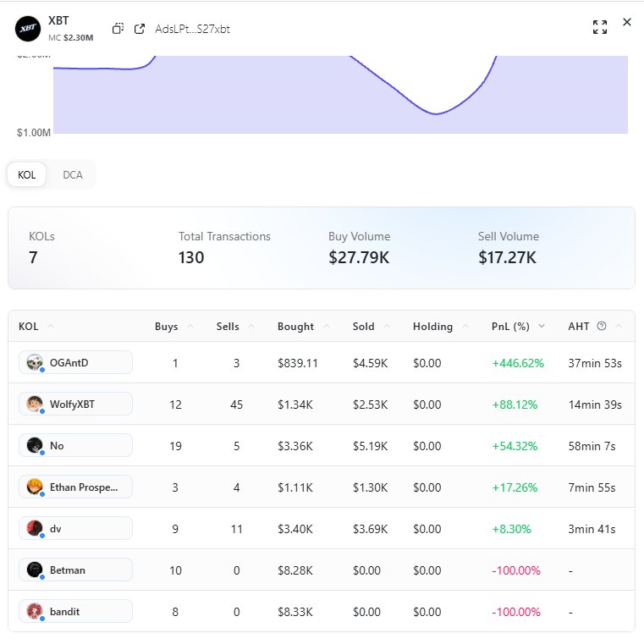Open WolfyXBT KOL profile chip
Viewport: 644px width, 644px height.
[x=75, y=405]
